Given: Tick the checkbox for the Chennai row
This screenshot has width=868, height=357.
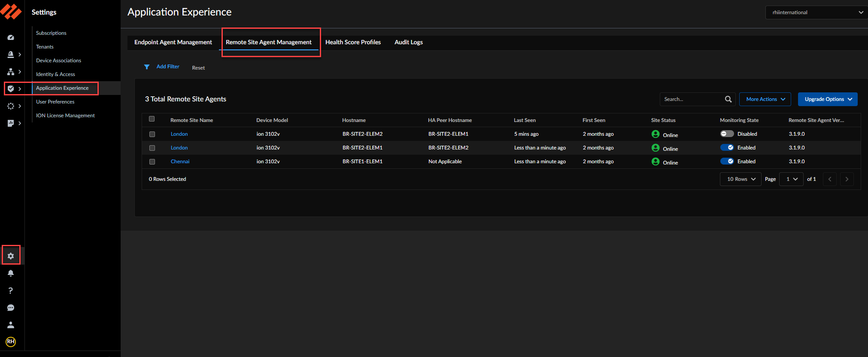Looking at the screenshot, I should click(x=152, y=162).
